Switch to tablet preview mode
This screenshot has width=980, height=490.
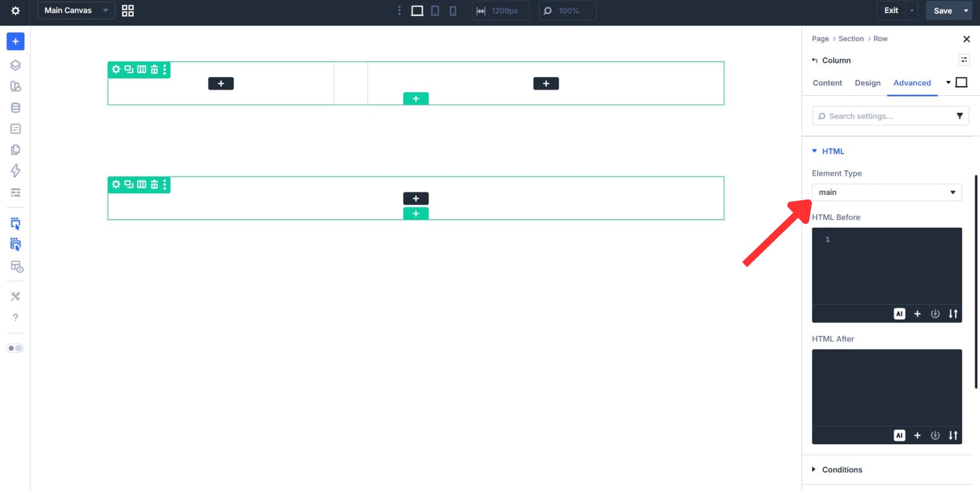435,10
